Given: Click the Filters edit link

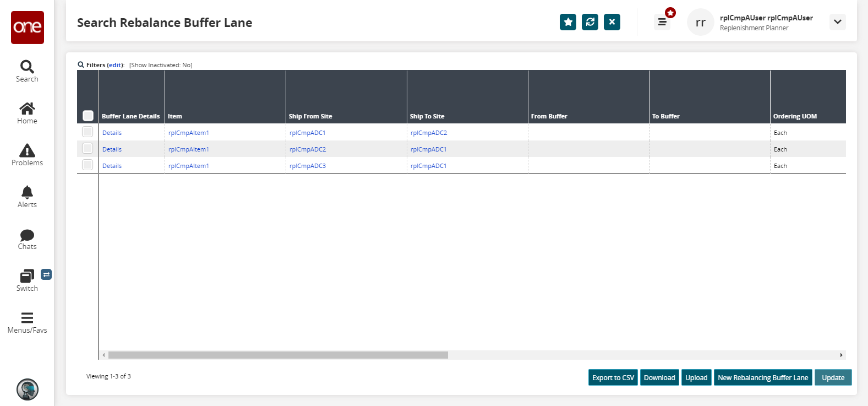Looking at the screenshot, I should tap(115, 65).
